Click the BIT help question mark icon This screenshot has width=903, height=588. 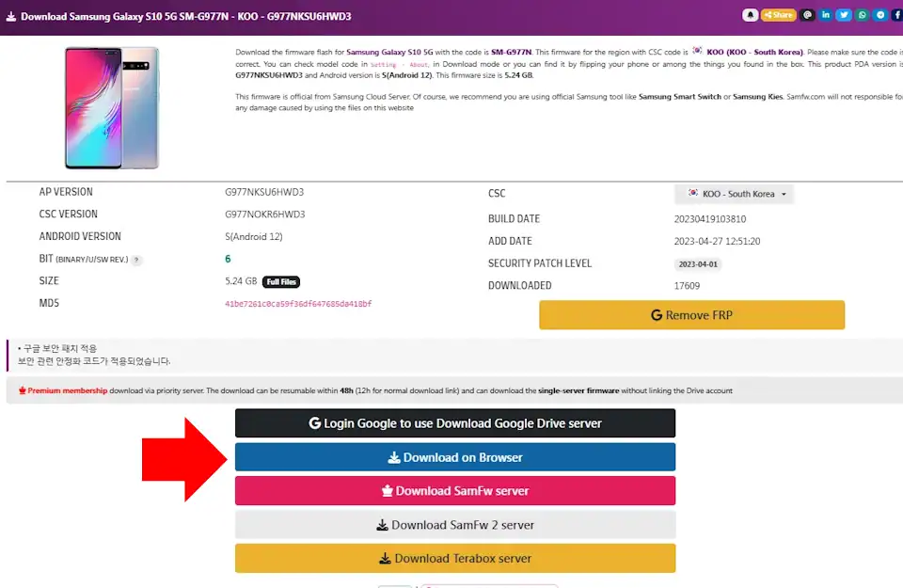[136, 260]
